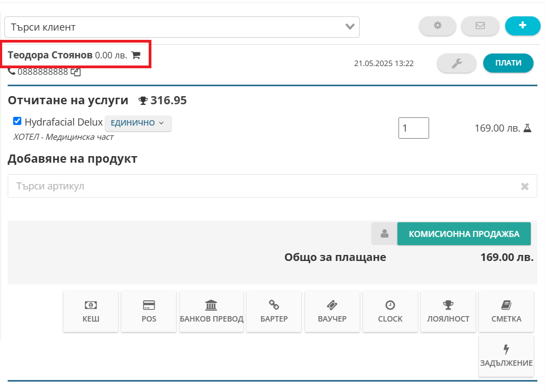Click the quantity field showing 1

point(414,128)
